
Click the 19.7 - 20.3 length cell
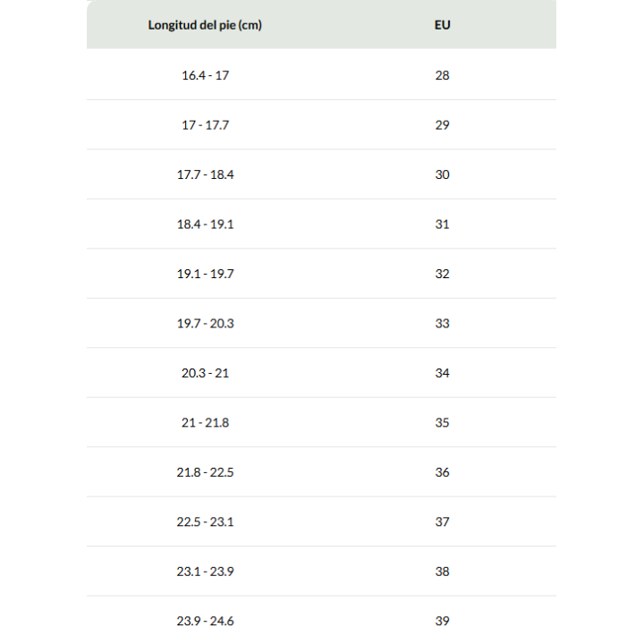[205, 324]
